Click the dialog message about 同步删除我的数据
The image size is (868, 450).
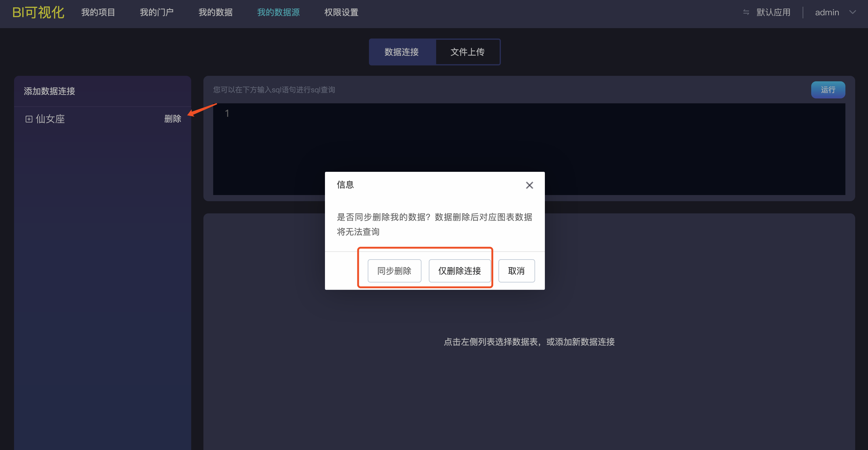pyautogui.click(x=434, y=224)
